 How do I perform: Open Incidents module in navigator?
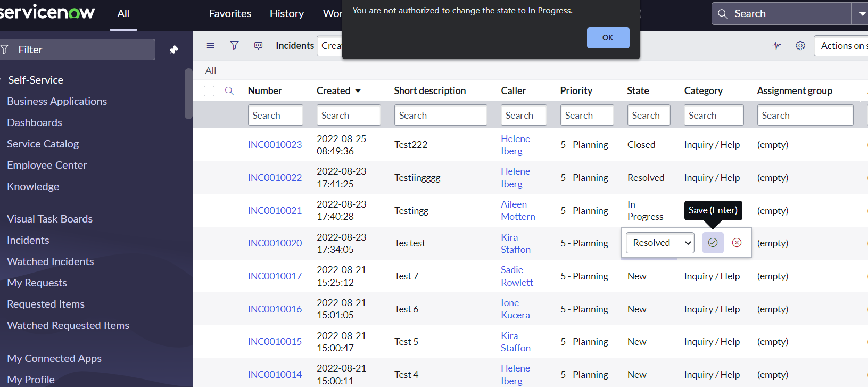tap(28, 240)
